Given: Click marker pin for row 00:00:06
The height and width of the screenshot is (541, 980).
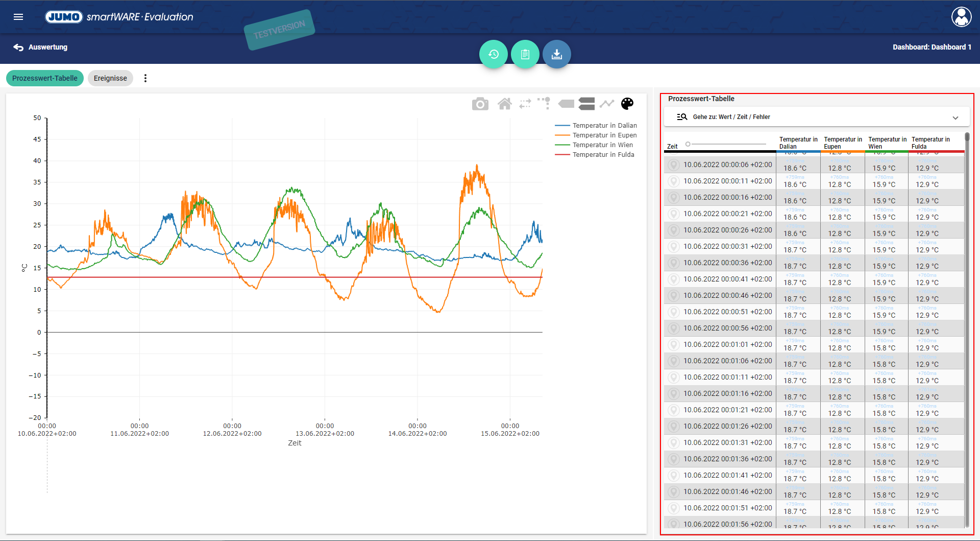Looking at the screenshot, I should (x=674, y=165).
